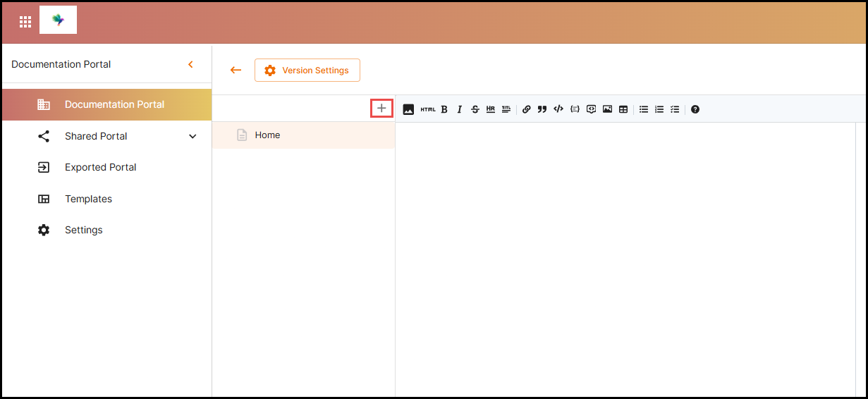Open the app launcher grid menu

pyautogui.click(x=25, y=22)
